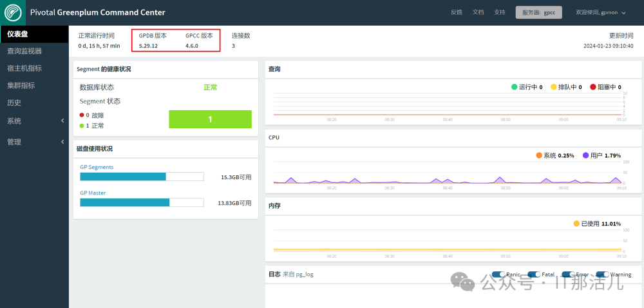Click the 已使用 11.01% memory value
The width and height of the screenshot is (644, 308).
click(601, 224)
